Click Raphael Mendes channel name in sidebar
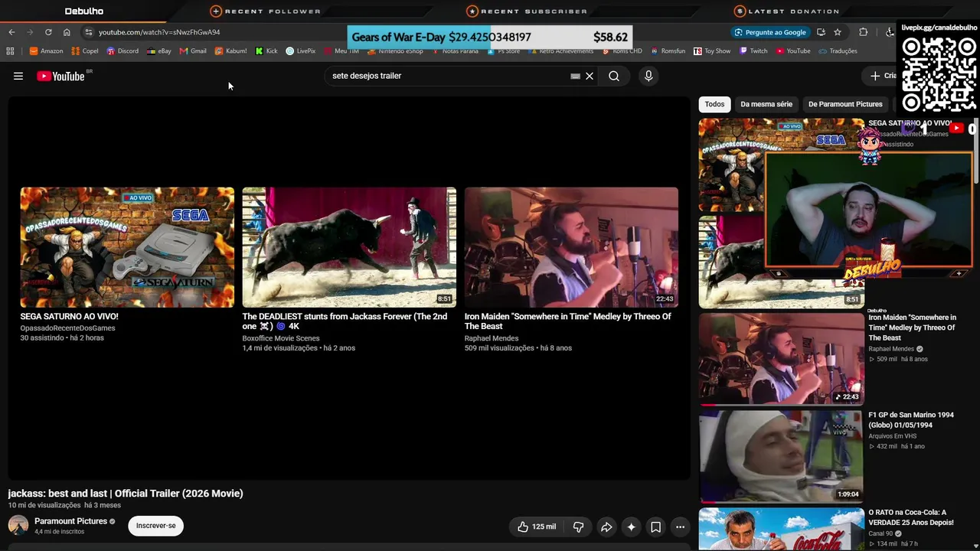Image resolution: width=980 pixels, height=551 pixels. (891, 349)
